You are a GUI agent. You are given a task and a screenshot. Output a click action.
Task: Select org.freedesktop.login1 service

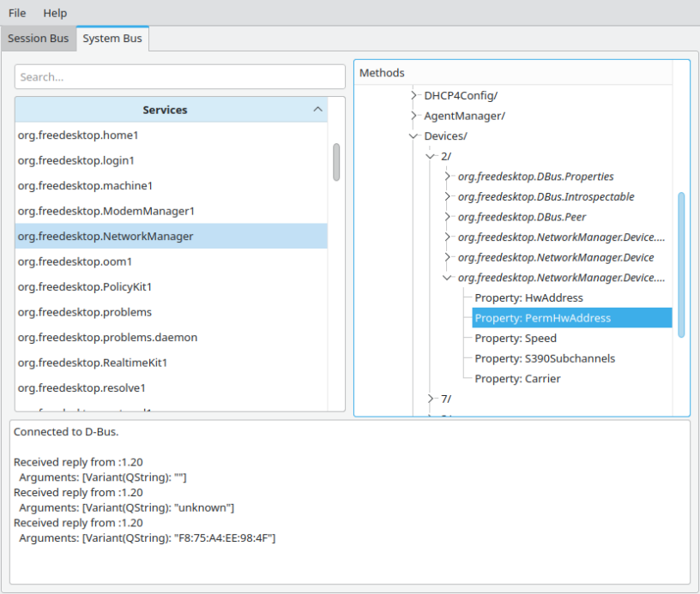76,160
